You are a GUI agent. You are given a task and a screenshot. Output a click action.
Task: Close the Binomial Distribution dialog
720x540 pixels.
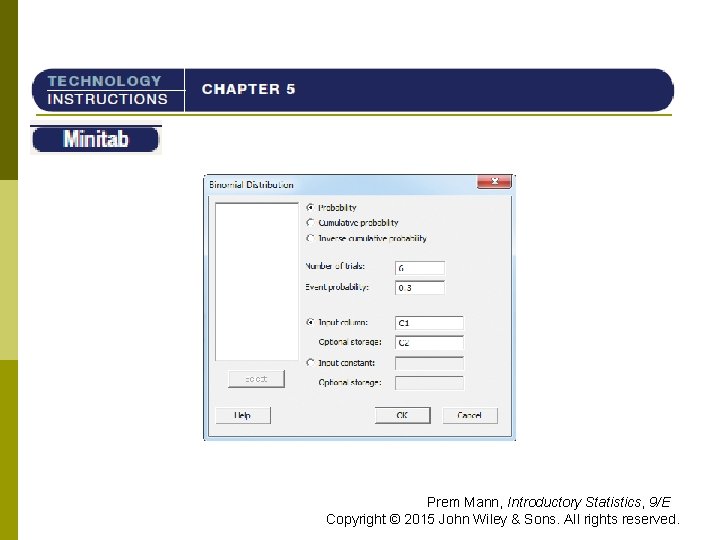pyautogui.click(x=494, y=181)
